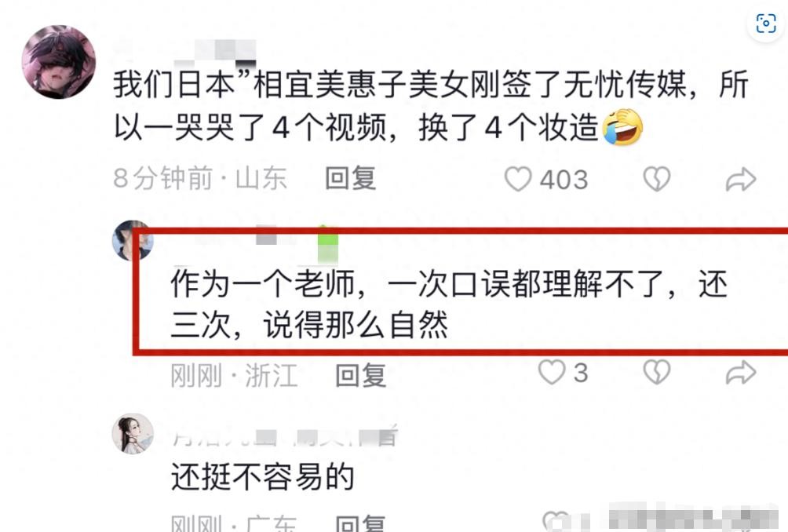Like the Zhejiang comment with 3 likes
788x532 pixels.
[x=551, y=372]
